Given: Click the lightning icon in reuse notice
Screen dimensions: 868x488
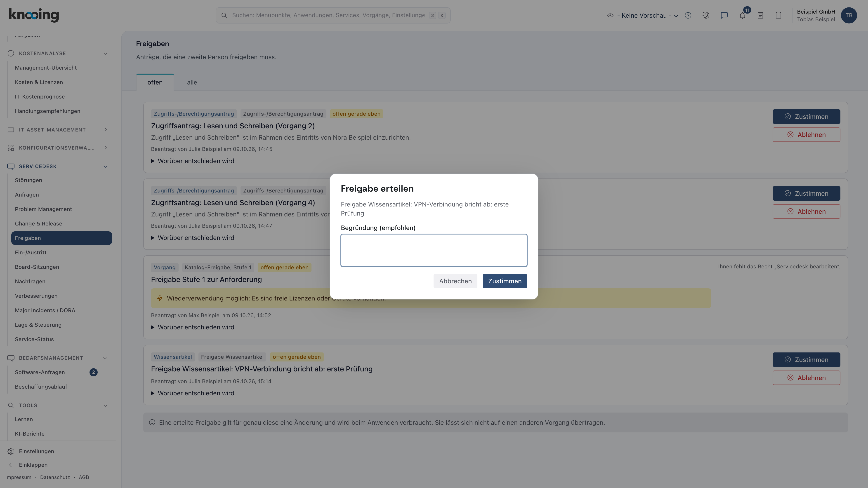Looking at the screenshot, I should pyautogui.click(x=160, y=298).
